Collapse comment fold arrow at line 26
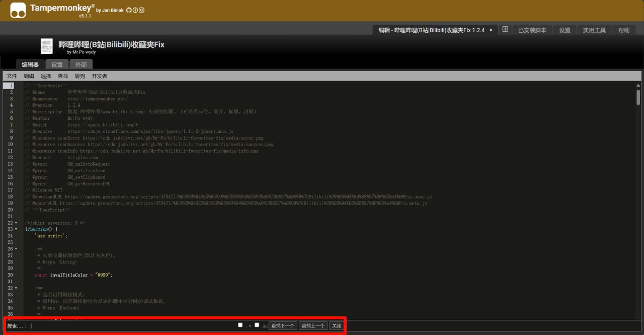 pyautogui.click(x=16, y=249)
